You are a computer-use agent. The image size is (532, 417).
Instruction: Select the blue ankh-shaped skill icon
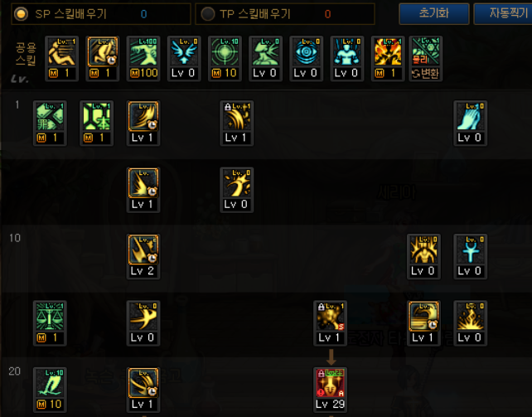tap(470, 256)
